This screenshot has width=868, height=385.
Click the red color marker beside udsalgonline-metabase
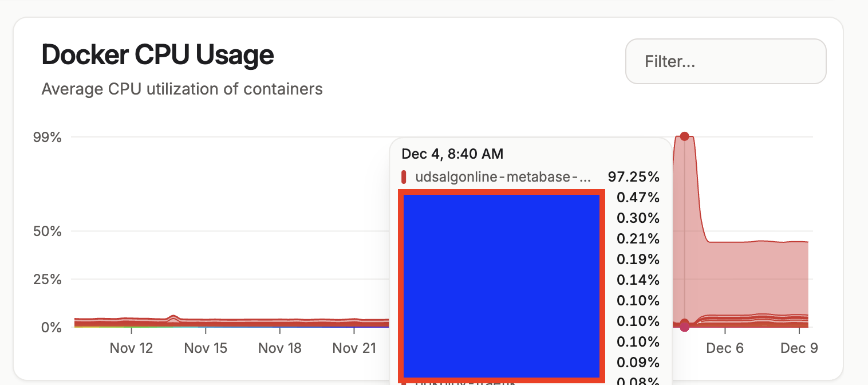404,177
